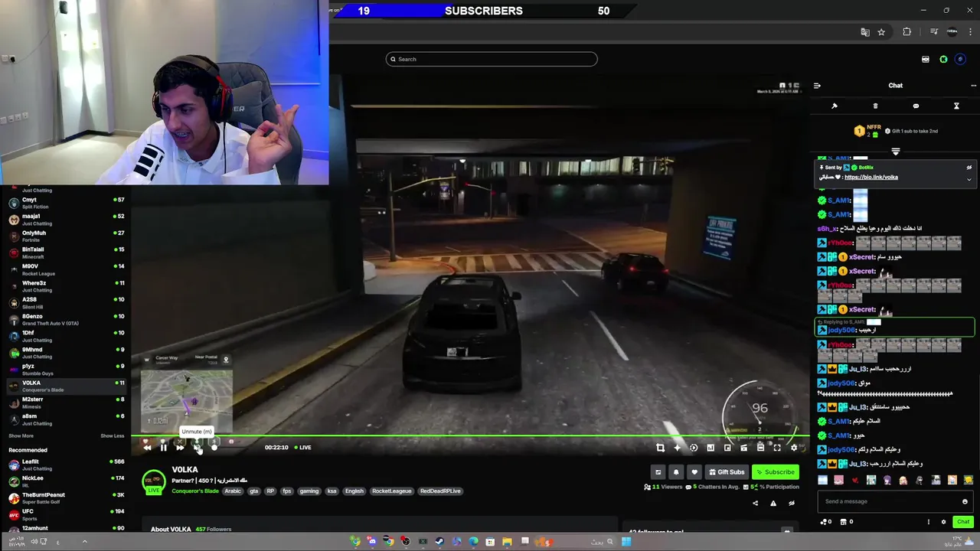Open the bio.link/volka link
The height and width of the screenshot is (551, 980).
(871, 177)
